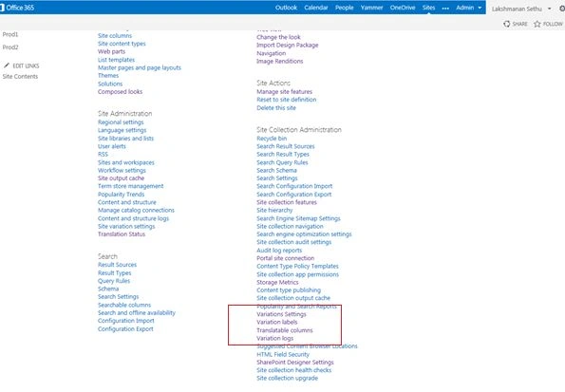Open Popularity Trends link
Screen dimensions: 565x392
(122, 195)
